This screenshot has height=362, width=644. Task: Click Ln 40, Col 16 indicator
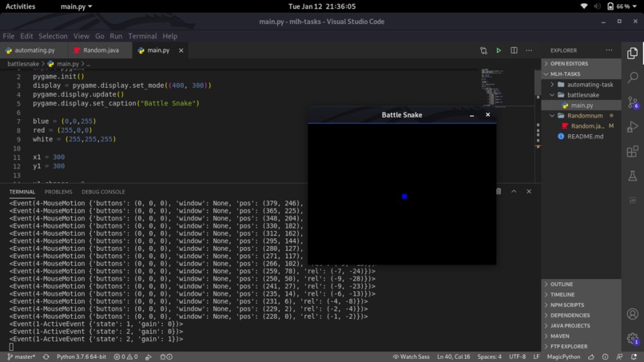[453, 356]
